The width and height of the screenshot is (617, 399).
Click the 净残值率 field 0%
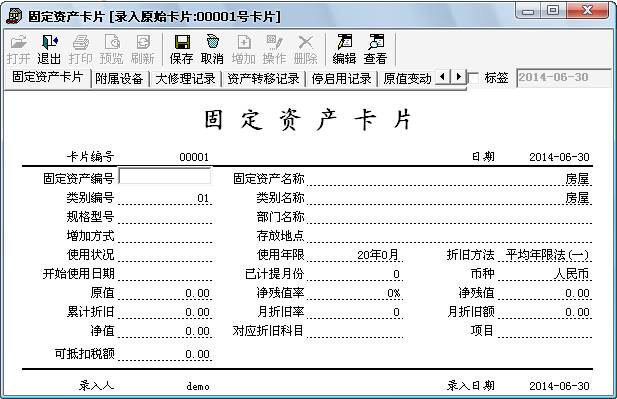[x=355, y=293]
